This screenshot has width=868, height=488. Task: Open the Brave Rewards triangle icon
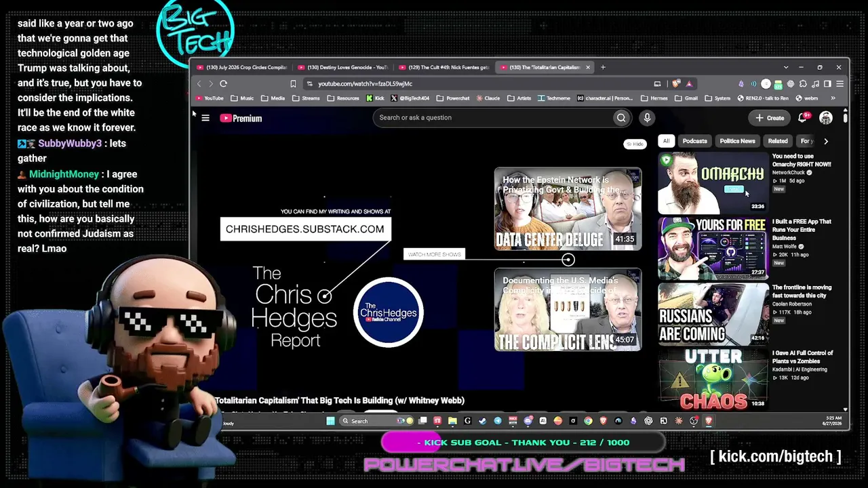pyautogui.click(x=689, y=84)
